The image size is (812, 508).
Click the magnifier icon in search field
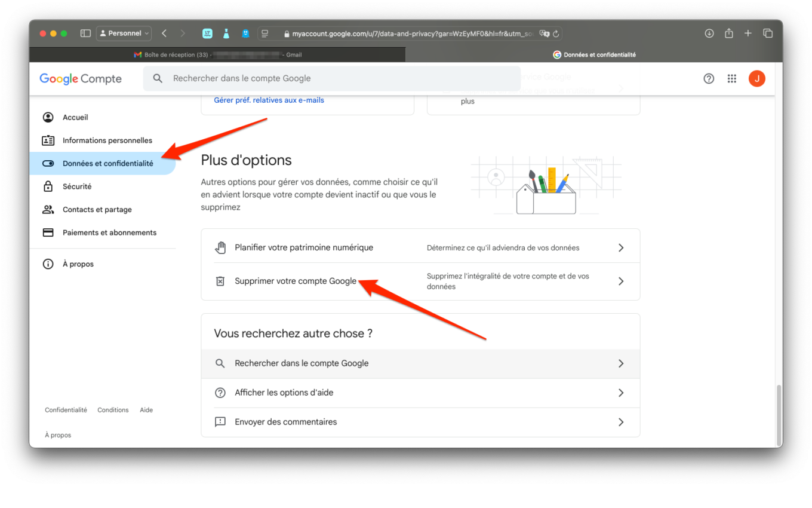(x=158, y=78)
